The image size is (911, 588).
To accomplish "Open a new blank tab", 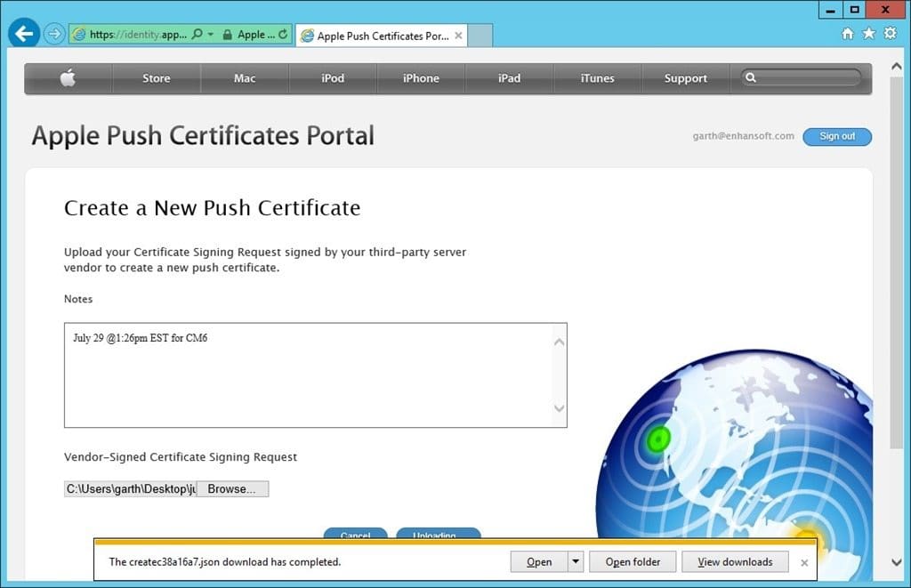I will pos(480,36).
